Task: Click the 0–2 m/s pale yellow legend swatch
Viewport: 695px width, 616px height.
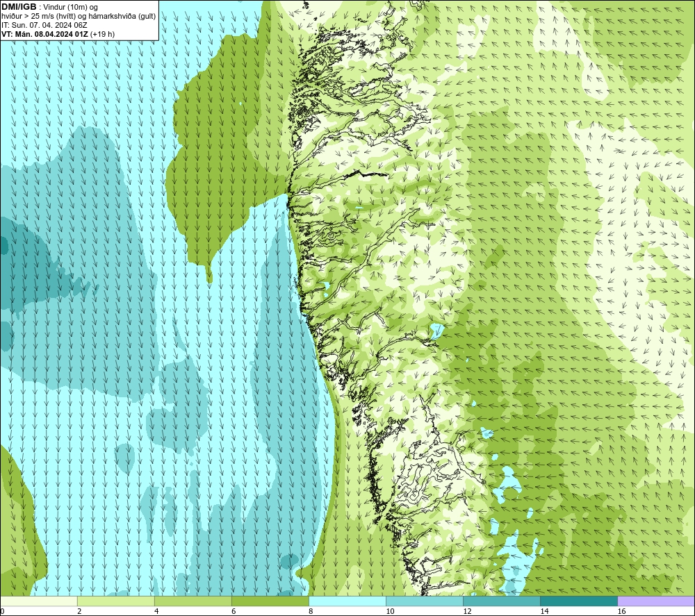Action: click(x=38, y=601)
